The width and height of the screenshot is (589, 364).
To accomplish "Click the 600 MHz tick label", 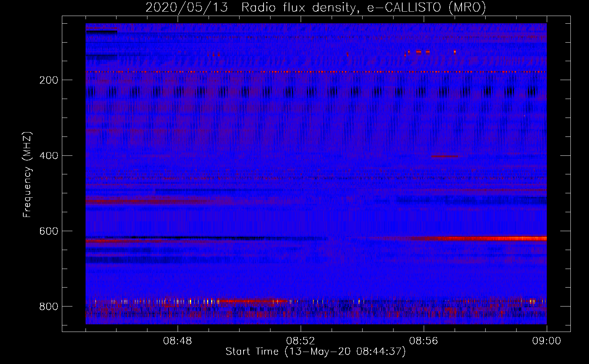I will click(x=49, y=231).
